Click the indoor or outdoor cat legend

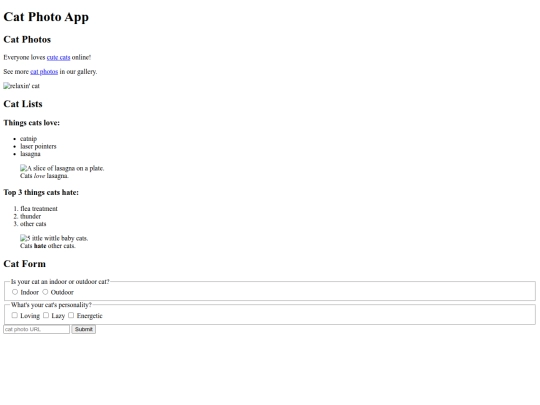click(60, 281)
